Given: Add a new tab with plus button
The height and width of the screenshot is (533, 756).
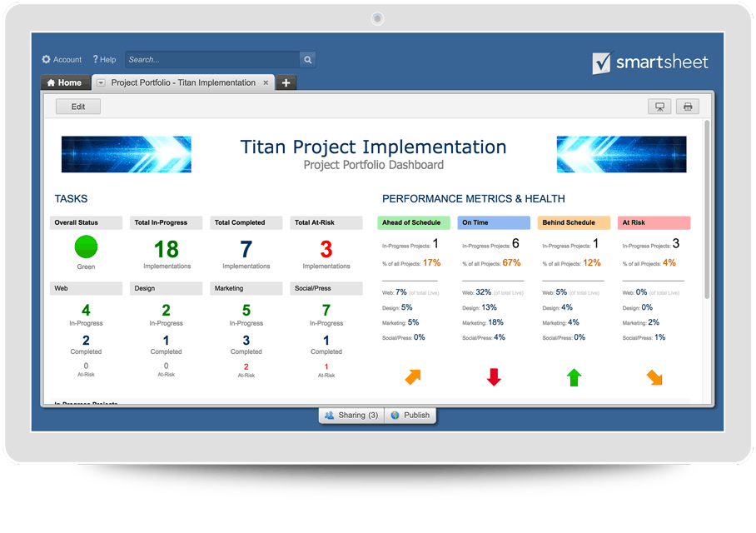Looking at the screenshot, I should pyautogui.click(x=286, y=83).
